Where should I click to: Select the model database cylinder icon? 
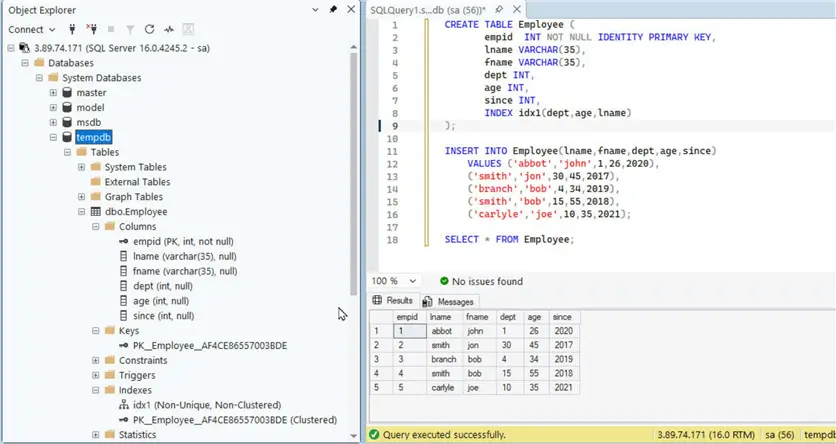[67, 108]
